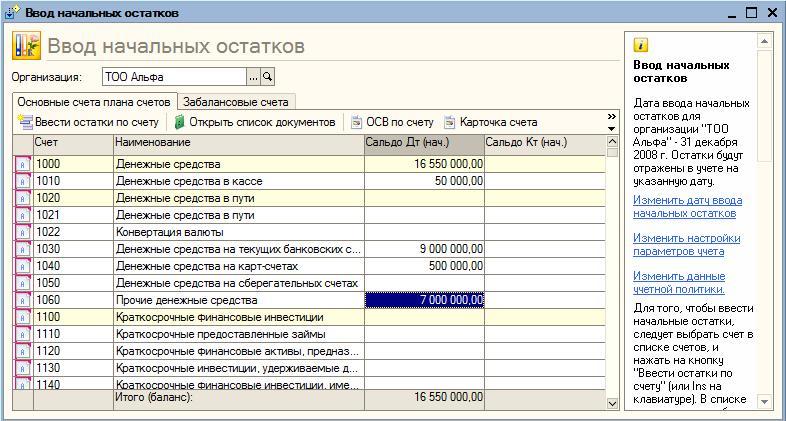Open organization selection with the '...' button
Screen dimensions: 786x421
point(253,77)
